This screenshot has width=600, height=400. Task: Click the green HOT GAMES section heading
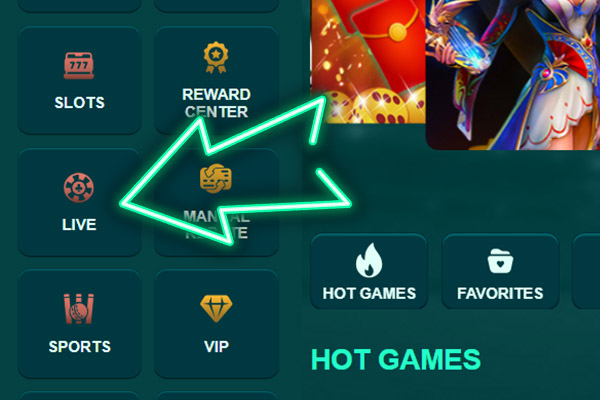pyautogui.click(x=396, y=359)
